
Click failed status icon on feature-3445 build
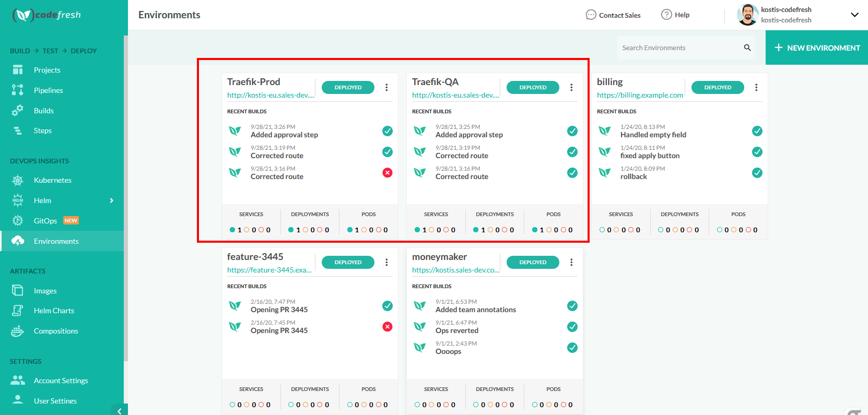pos(388,327)
